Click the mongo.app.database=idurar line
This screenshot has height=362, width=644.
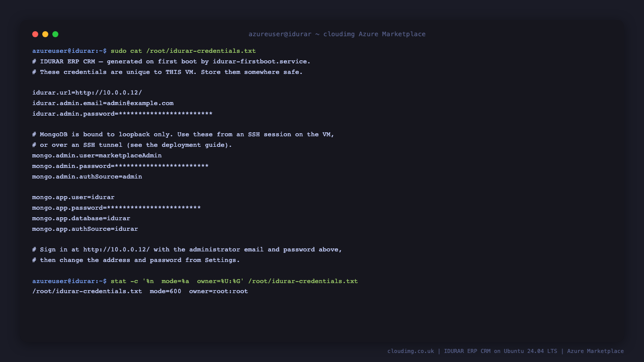pos(81,218)
